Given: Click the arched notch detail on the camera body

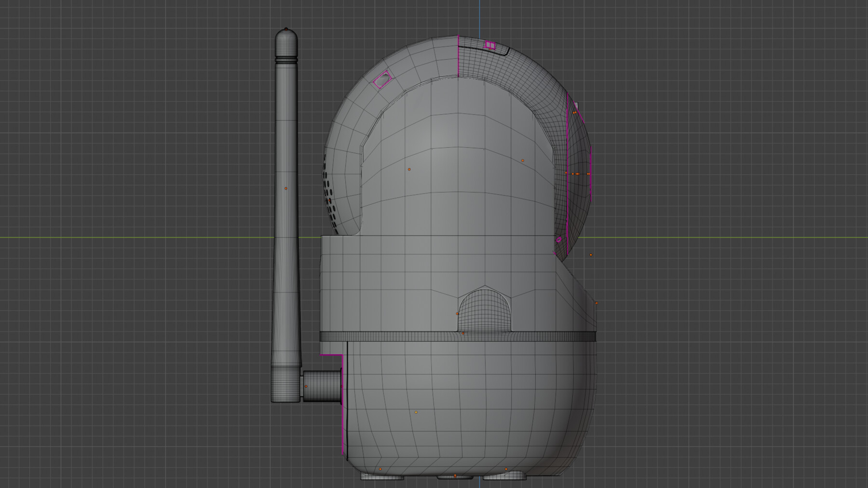Looking at the screenshot, I should coord(484,311).
